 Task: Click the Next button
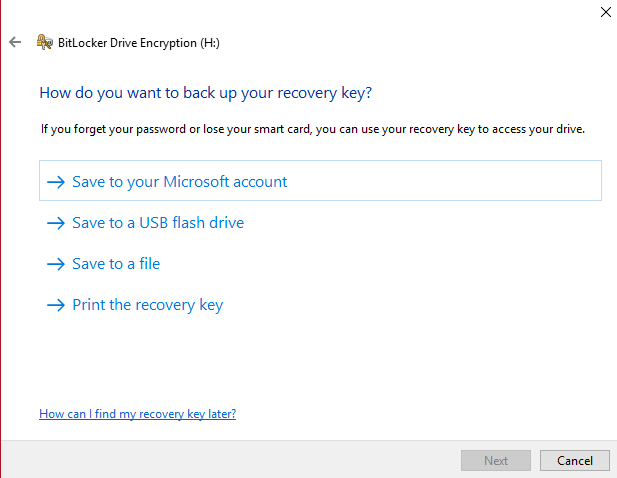click(x=496, y=461)
